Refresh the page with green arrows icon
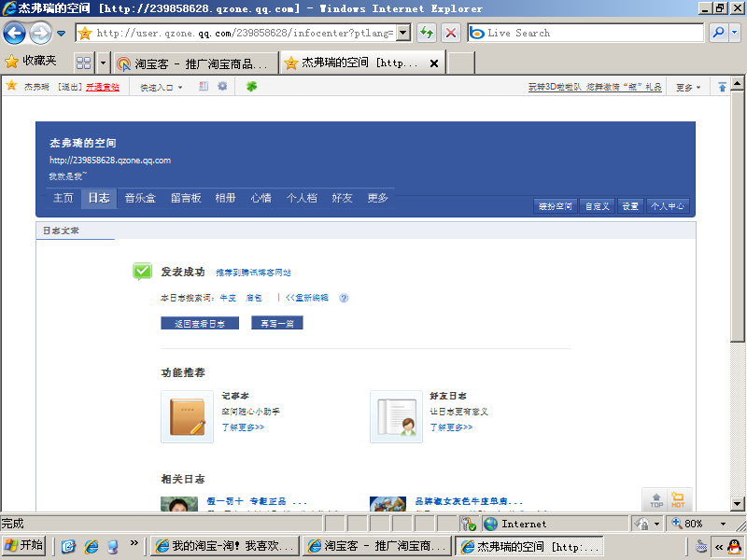 427,33
